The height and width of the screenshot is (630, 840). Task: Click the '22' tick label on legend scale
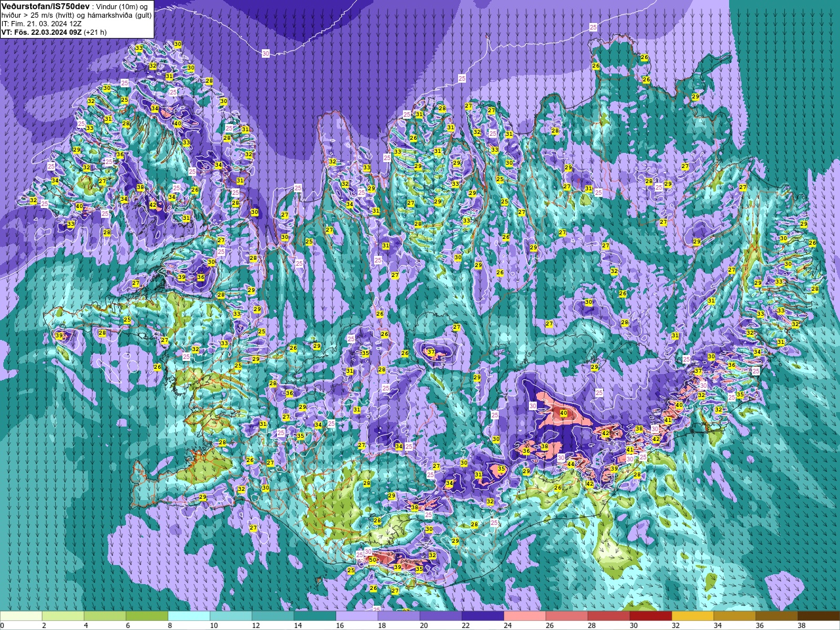click(466, 625)
